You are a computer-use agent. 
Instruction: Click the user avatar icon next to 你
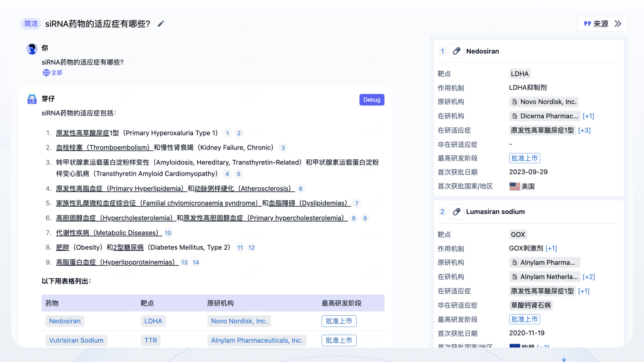point(32,49)
